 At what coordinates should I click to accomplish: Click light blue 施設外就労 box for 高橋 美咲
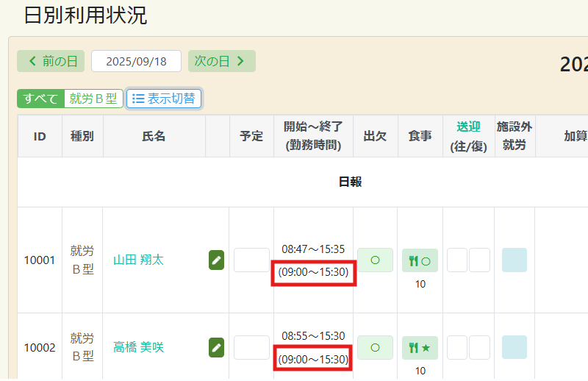click(x=514, y=347)
